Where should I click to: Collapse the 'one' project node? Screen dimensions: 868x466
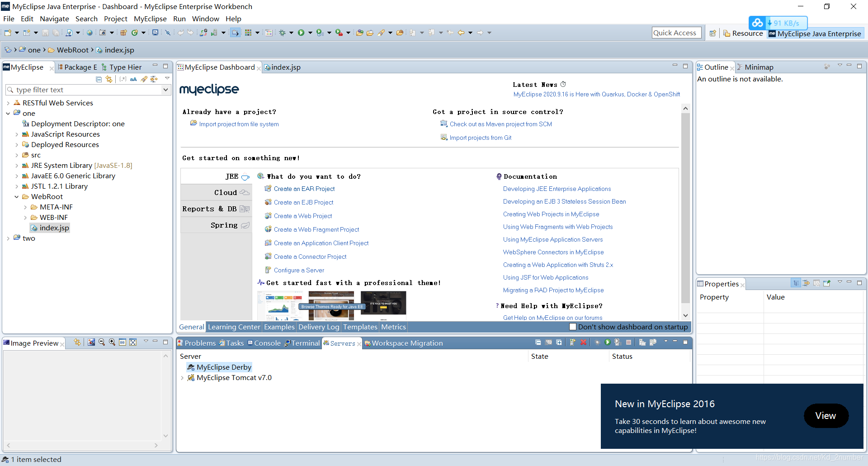[x=8, y=114]
